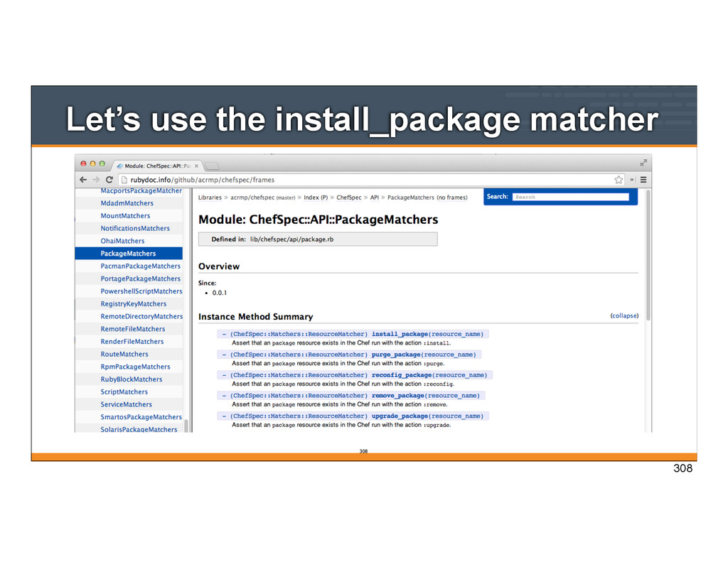Select the Module: ChefSpec::API tab
This screenshot has width=728, height=562.
click(157, 166)
